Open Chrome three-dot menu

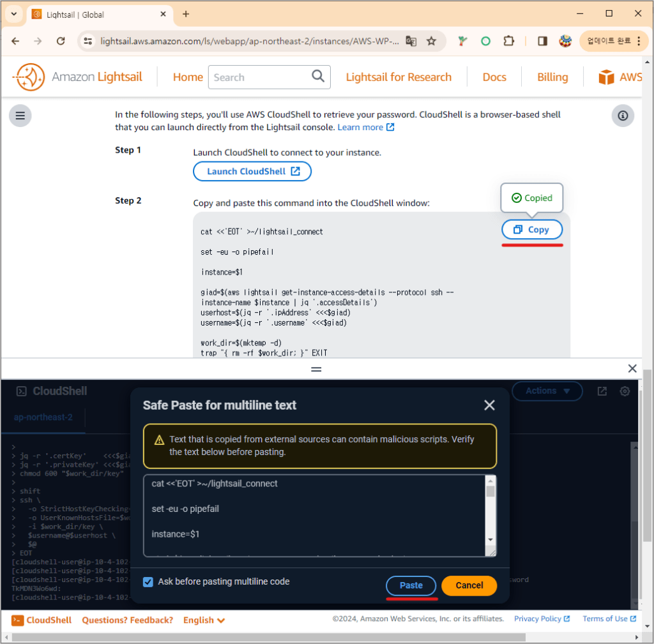coord(639,41)
